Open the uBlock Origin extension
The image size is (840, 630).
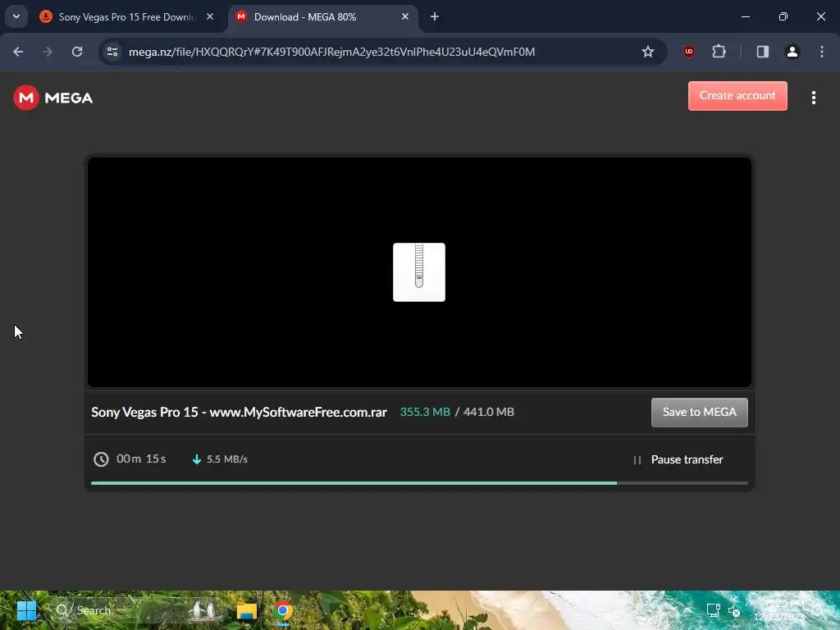pos(689,52)
